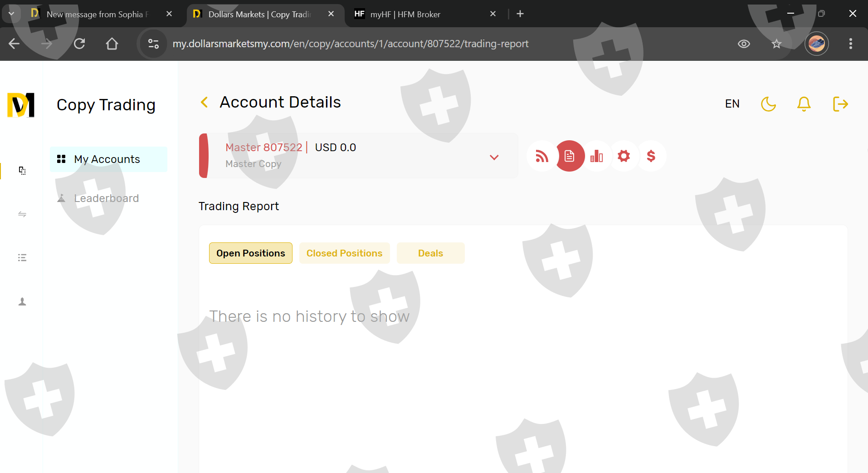Image resolution: width=868 pixels, height=473 pixels.
Task: Open account settings gear icon
Action: coord(624,156)
